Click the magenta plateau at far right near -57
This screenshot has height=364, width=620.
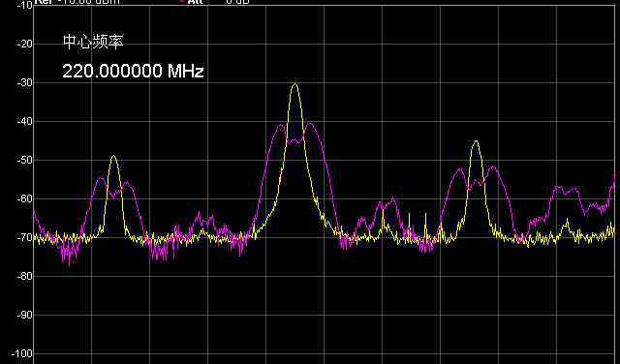(x=566, y=191)
